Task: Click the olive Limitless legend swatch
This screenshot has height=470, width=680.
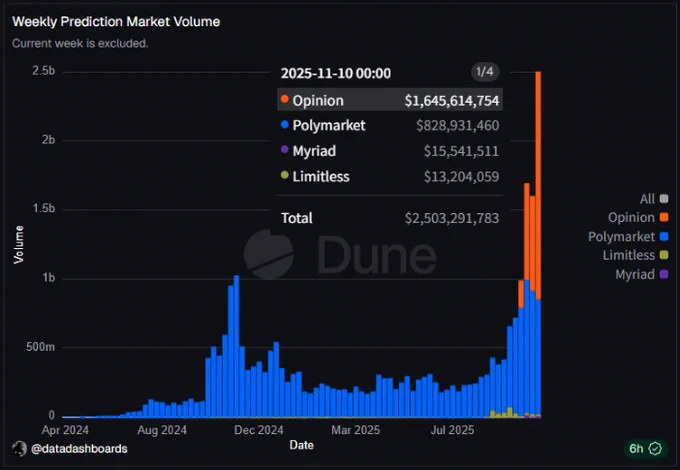Action: pos(664,255)
